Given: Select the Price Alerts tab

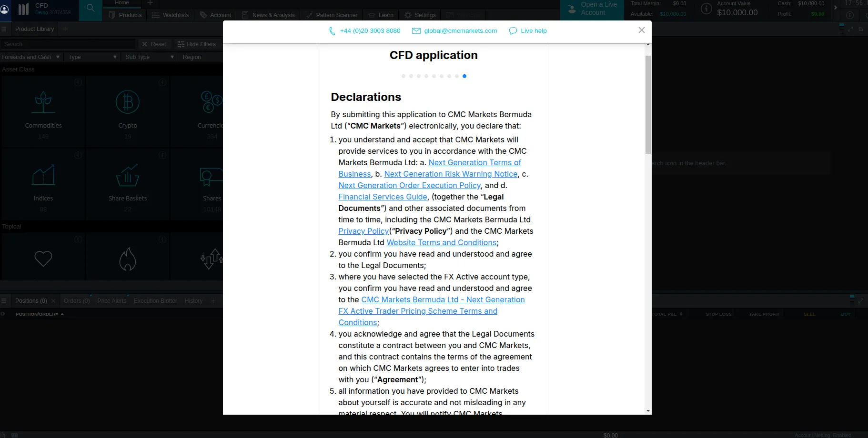Looking at the screenshot, I should (x=112, y=301).
